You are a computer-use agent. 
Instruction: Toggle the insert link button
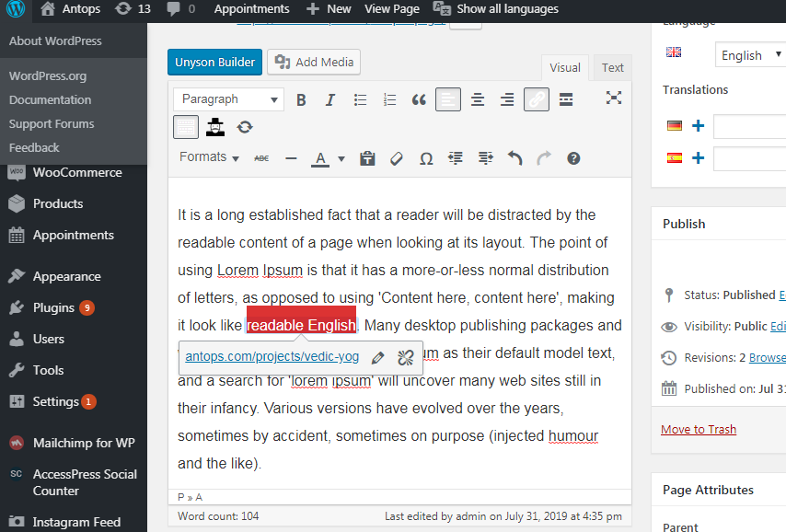(x=537, y=99)
